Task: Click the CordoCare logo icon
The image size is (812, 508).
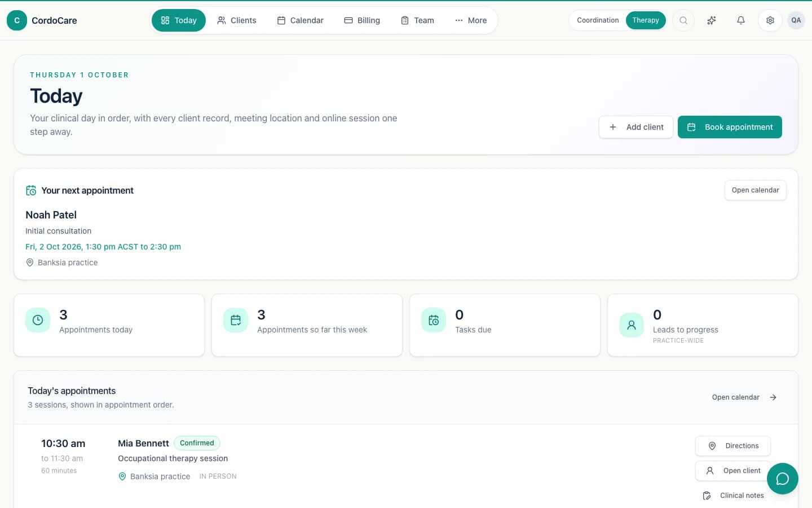Action: pyautogui.click(x=17, y=20)
